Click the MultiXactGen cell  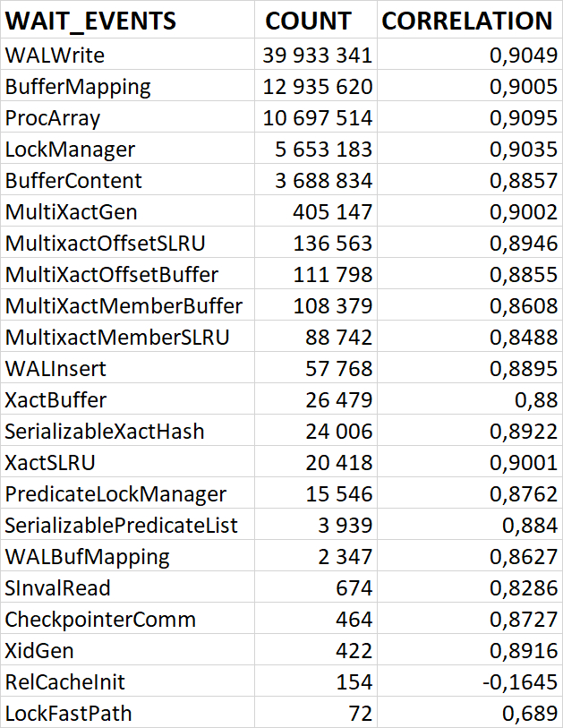pos(72,212)
